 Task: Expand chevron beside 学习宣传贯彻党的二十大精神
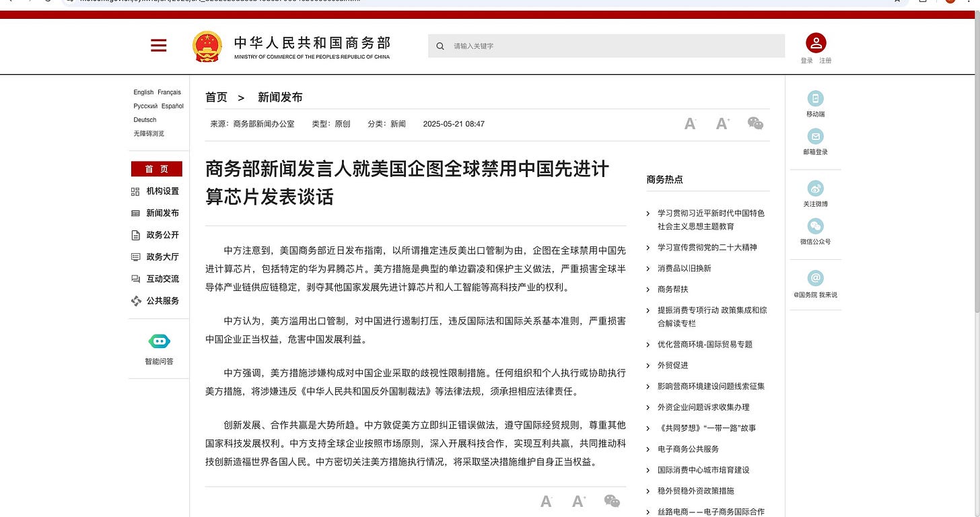click(x=648, y=248)
